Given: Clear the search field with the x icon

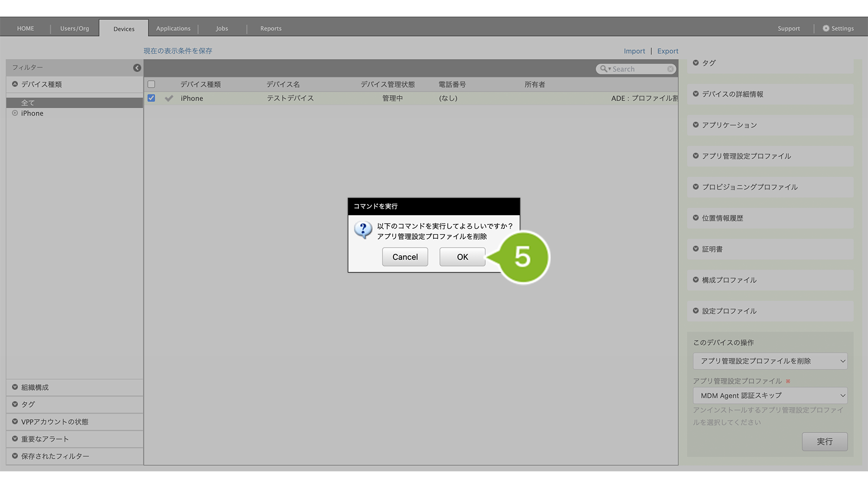Looking at the screenshot, I should 670,69.
